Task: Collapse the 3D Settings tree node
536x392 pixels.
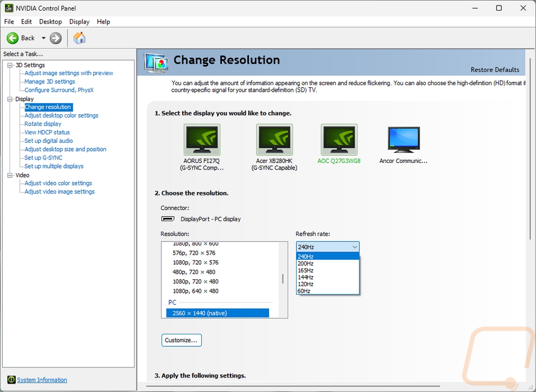Action: click(10, 65)
